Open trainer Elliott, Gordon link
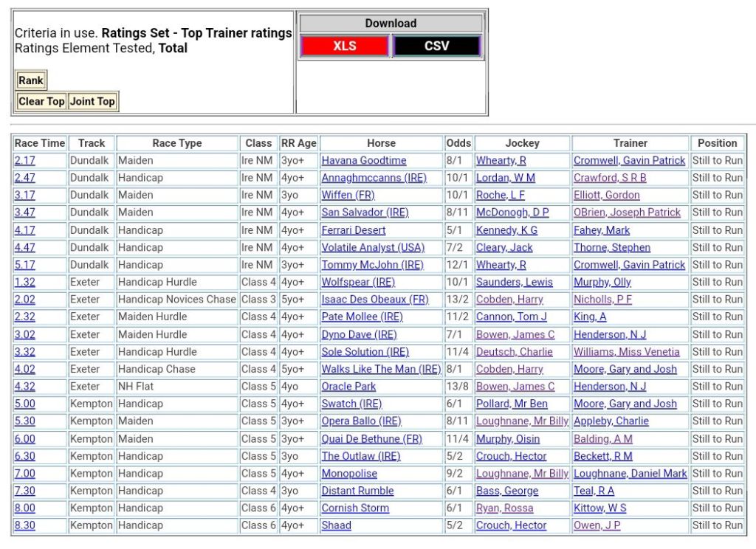The width and height of the screenshot is (756, 549). [607, 196]
